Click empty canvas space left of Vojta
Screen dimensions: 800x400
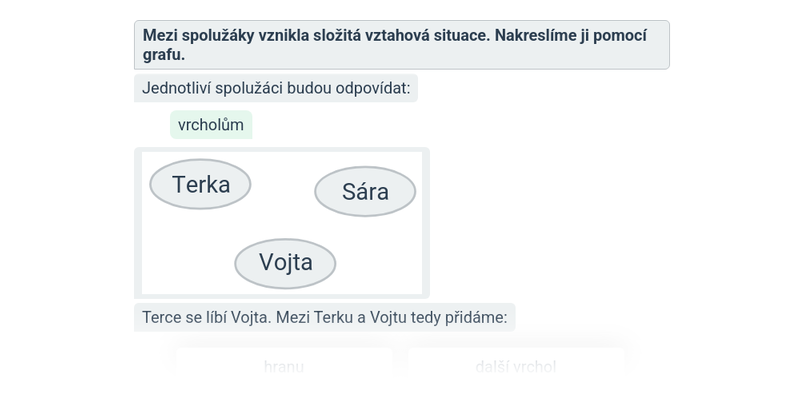tap(185, 263)
